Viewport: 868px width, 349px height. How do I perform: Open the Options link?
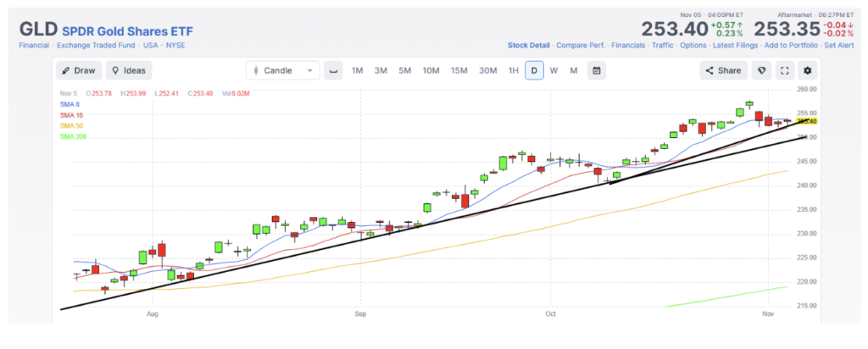pos(693,46)
